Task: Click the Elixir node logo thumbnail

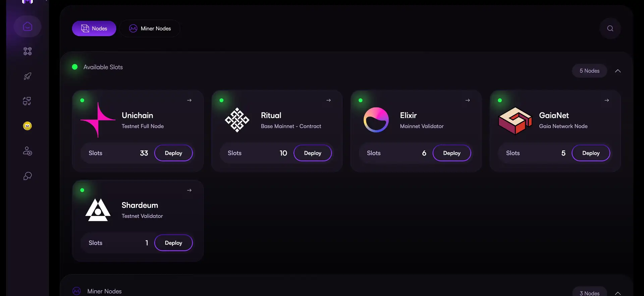Action: tap(376, 120)
